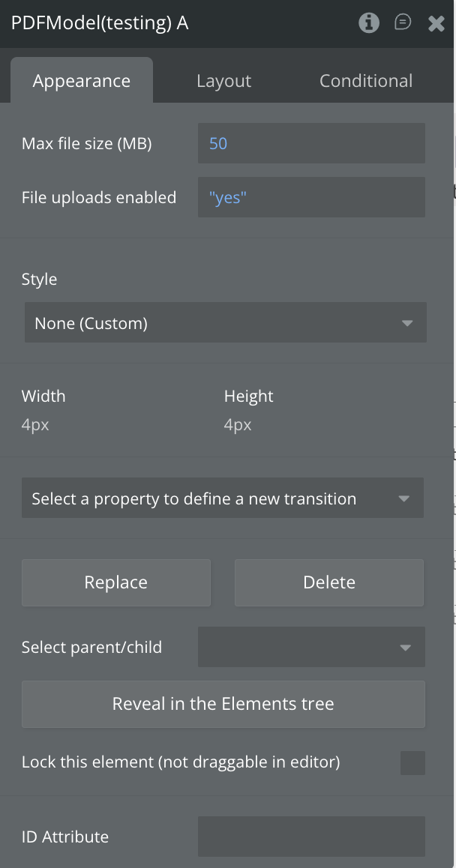Switch to the Appearance tab
The image size is (456, 868).
pyautogui.click(x=82, y=81)
